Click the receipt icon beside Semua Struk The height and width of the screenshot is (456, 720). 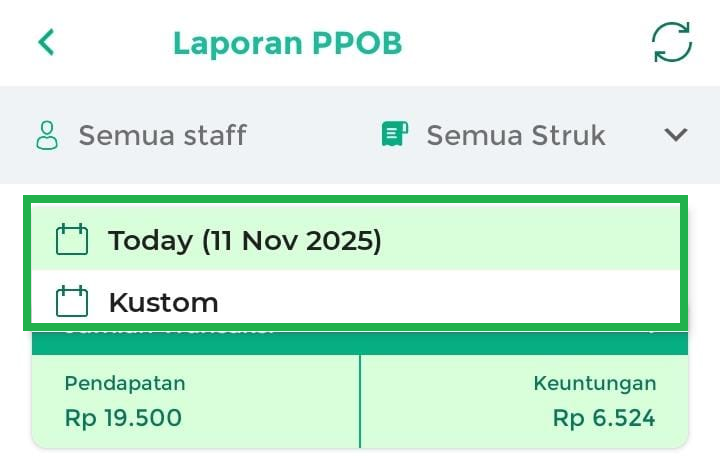(x=395, y=135)
